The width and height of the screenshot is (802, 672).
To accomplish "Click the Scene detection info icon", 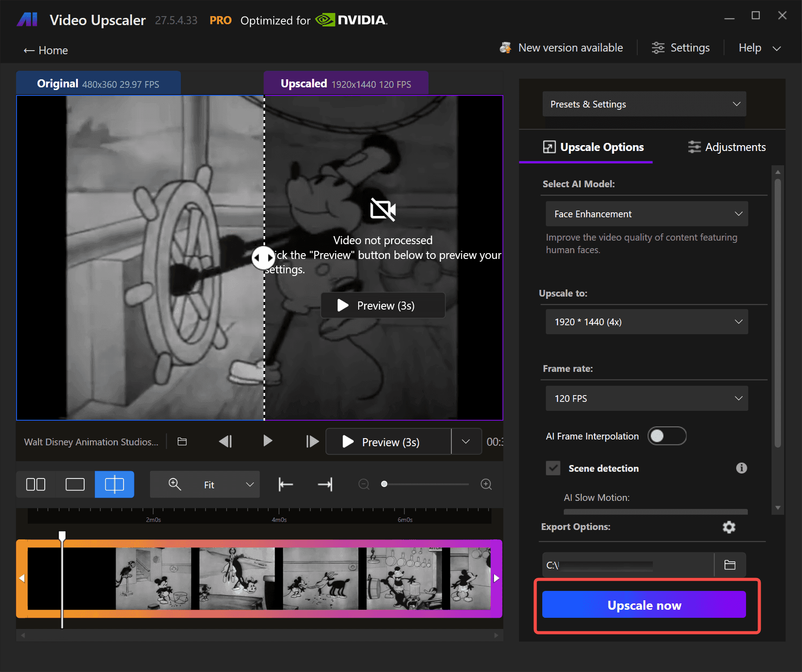I will pyautogui.click(x=742, y=468).
